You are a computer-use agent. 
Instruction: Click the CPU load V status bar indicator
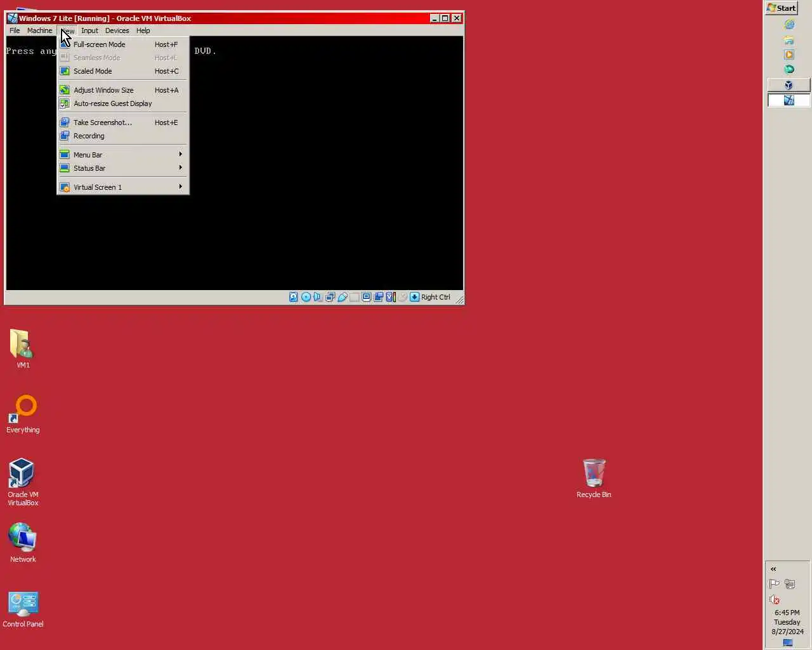(391, 296)
